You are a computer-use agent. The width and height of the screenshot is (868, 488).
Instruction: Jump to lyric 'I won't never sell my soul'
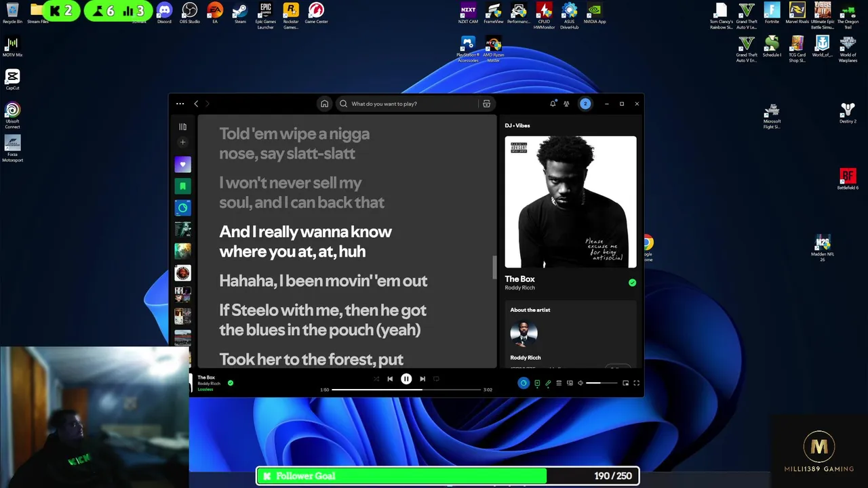(x=301, y=192)
